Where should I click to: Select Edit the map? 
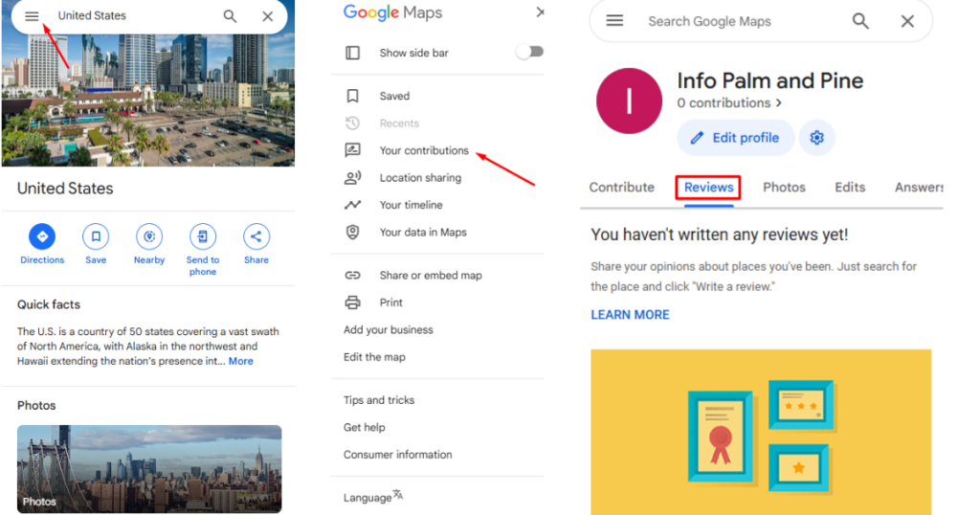374,357
